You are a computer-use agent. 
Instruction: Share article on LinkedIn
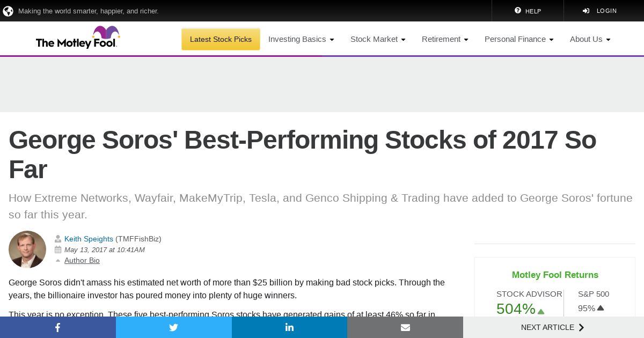[x=290, y=327]
